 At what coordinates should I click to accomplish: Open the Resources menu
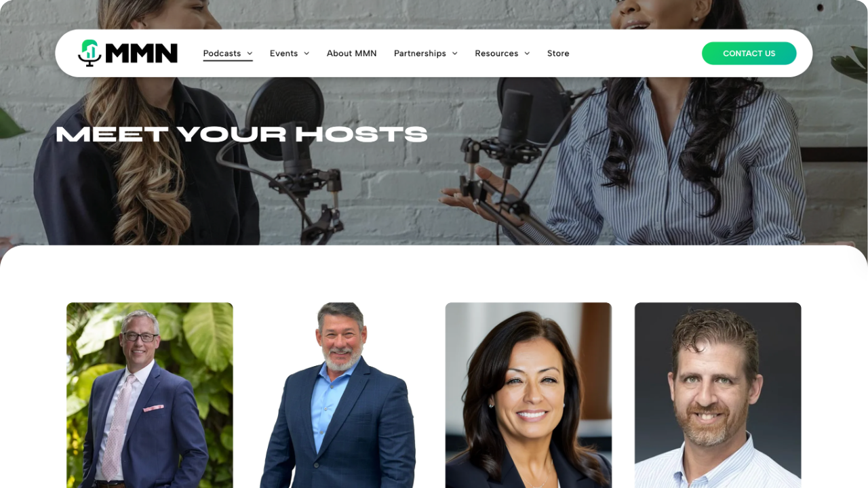[496, 53]
